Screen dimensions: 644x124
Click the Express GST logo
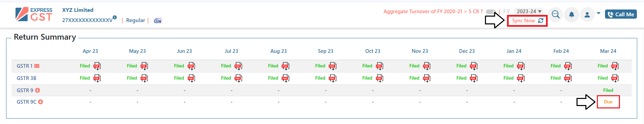click(x=34, y=15)
